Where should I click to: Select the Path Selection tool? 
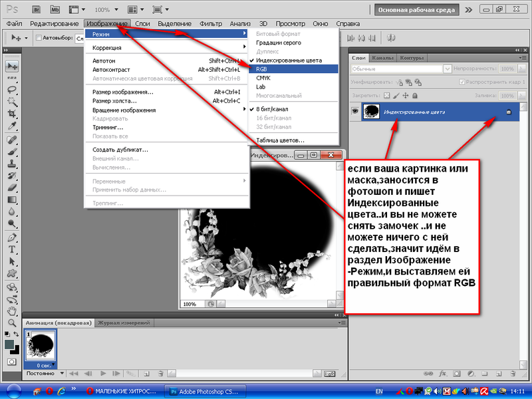tap(12, 261)
